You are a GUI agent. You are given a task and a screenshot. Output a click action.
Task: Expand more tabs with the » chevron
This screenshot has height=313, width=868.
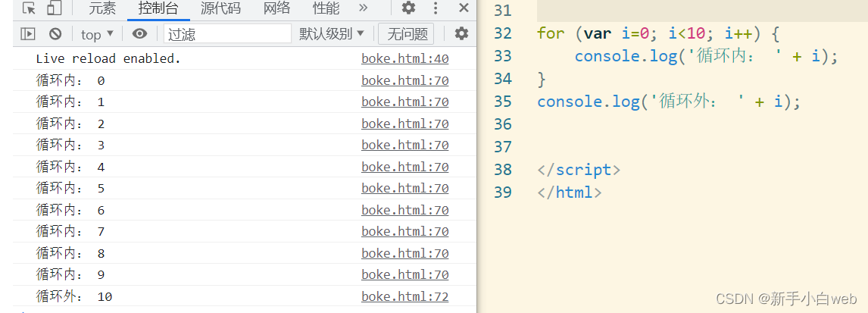(x=363, y=8)
